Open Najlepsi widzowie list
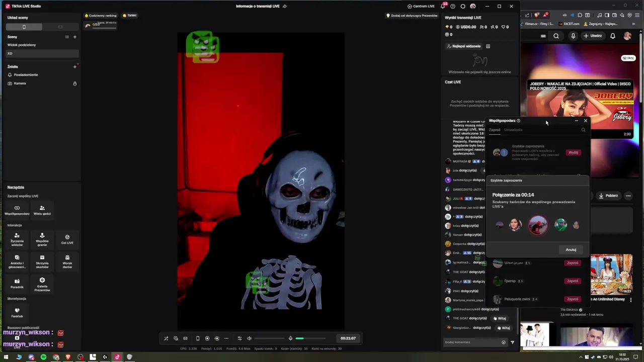The height and width of the screenshot is (362, 644). click(x=463, y=46)
